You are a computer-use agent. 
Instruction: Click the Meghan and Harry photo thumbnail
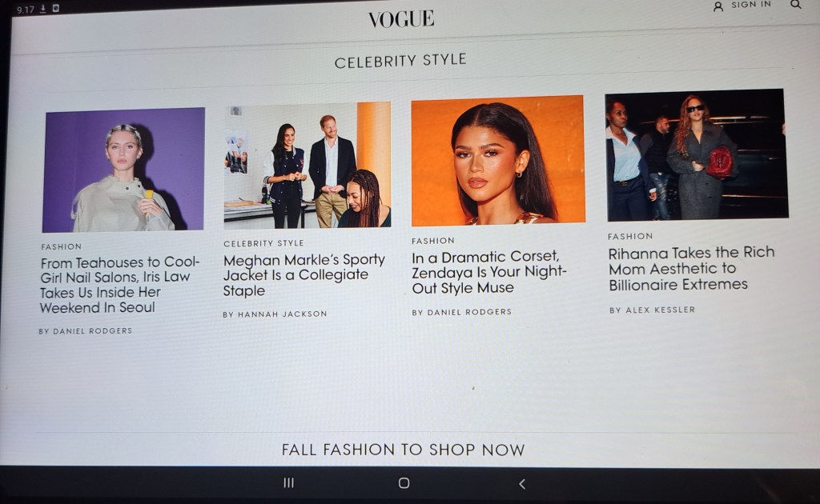coord(307,165)
